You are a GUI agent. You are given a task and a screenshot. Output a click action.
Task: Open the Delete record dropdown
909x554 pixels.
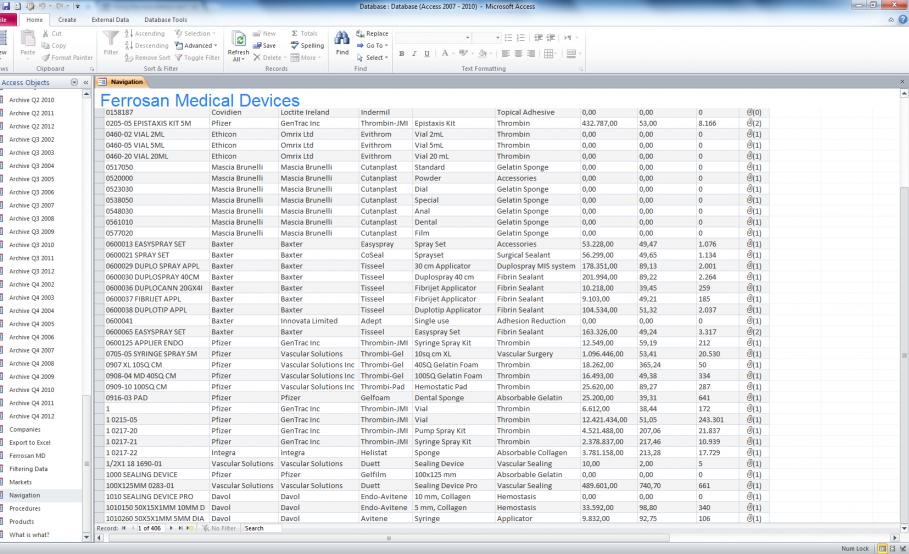click(270, 58)
